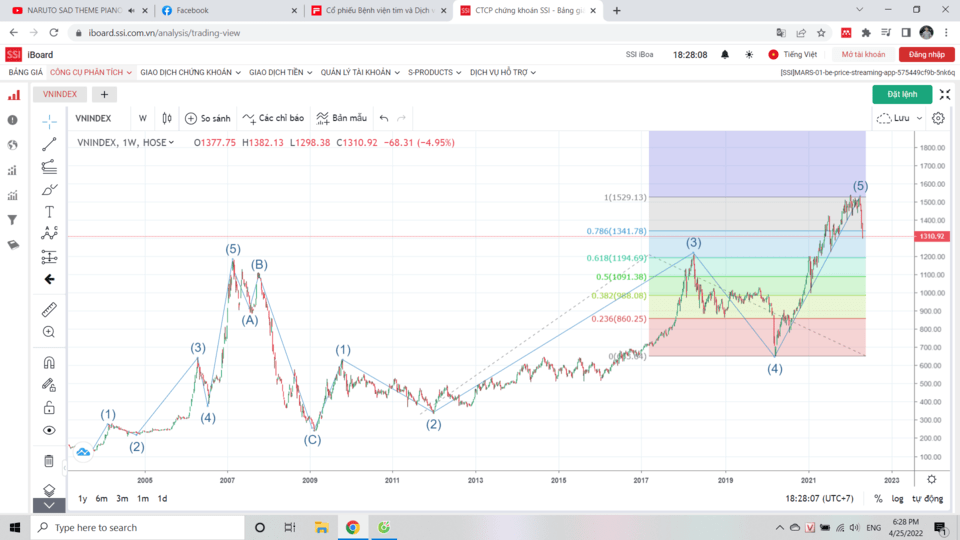Open candlestick chart type selector

coord(167,118)
